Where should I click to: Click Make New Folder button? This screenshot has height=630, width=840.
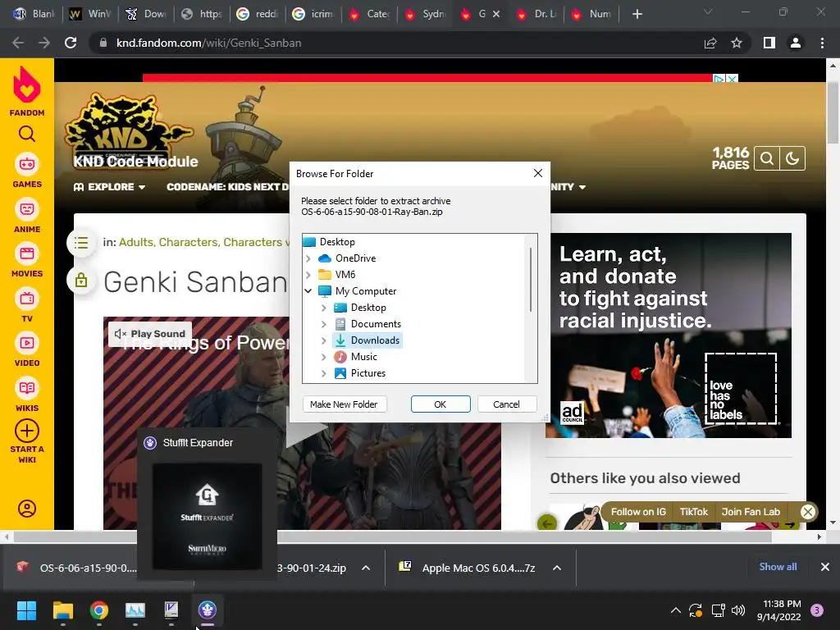(344, 404)
